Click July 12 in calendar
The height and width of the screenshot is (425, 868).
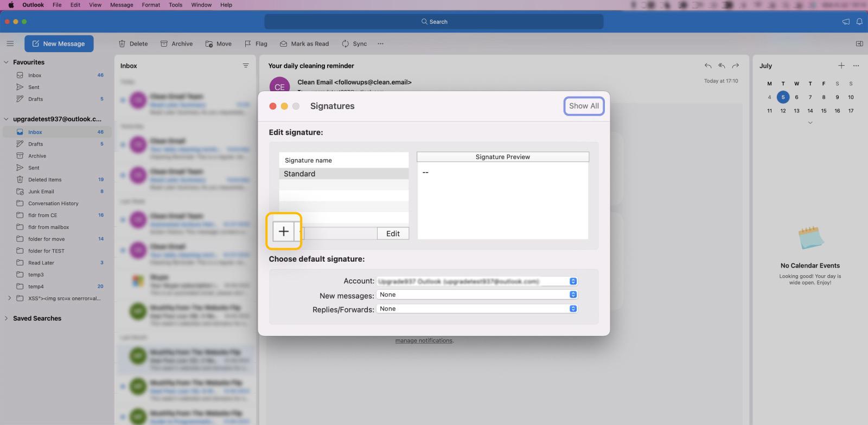click(x=783, y=111)
